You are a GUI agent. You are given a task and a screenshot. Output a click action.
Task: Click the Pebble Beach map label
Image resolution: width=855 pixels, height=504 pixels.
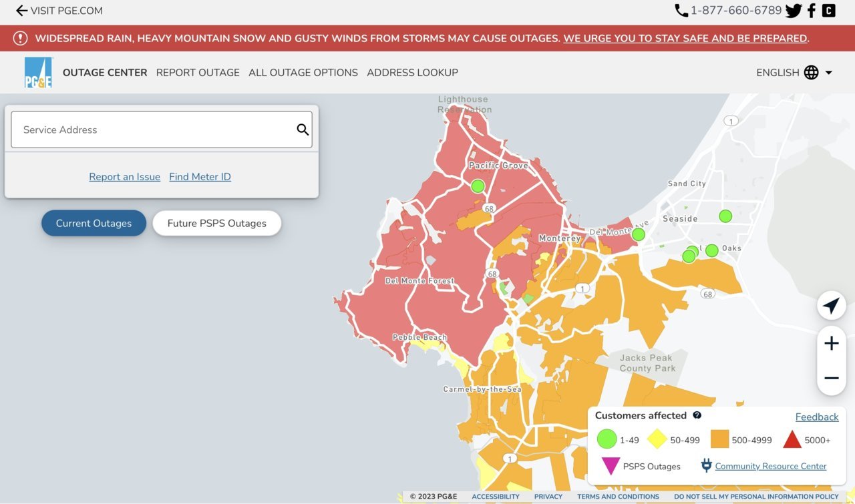pos(419,337)
